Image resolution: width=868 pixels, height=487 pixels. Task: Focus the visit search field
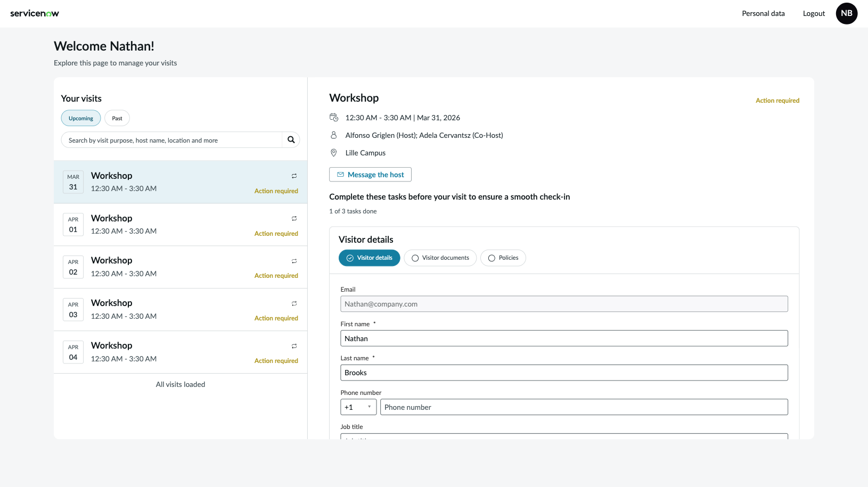[171, 140]
